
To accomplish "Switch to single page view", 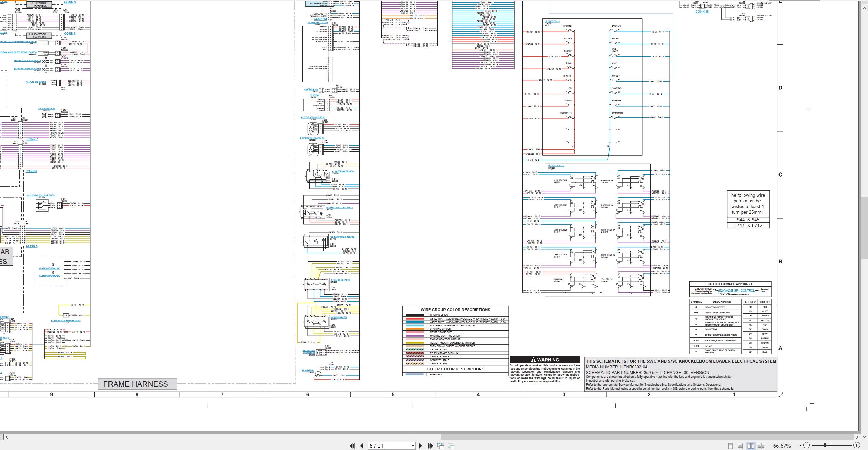I will [731, 446].
